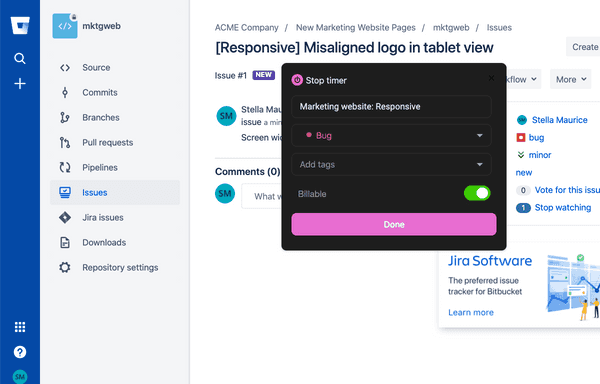Click the vote count badge showing 0
Image resolution: width=600 pixels, height=384 pixels.
(x=523, y=190)
